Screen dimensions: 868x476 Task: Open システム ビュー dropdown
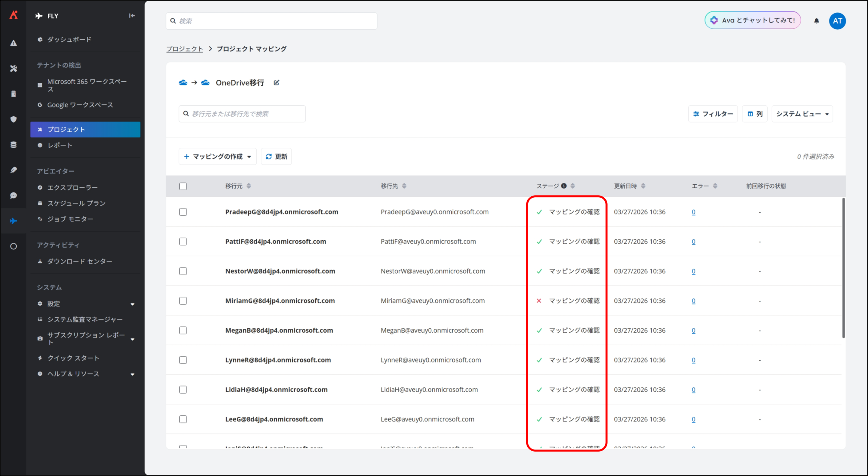(802, 114)
